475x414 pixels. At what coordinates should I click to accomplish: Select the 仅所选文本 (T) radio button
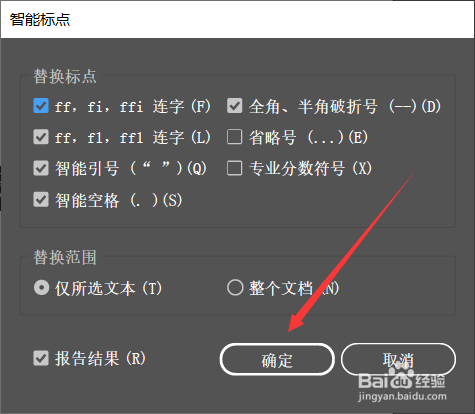click(x=42, y=288)
